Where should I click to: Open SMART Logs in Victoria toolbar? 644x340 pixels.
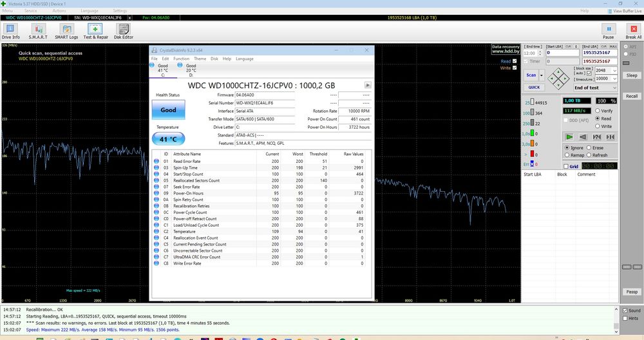[x=66, y=31]
